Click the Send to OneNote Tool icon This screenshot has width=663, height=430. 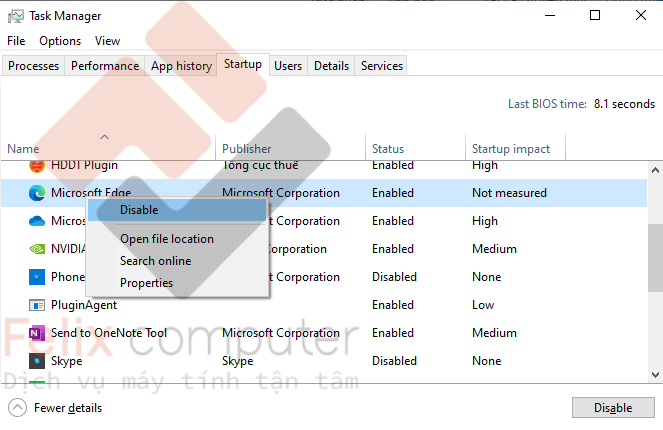click(37, 333)
